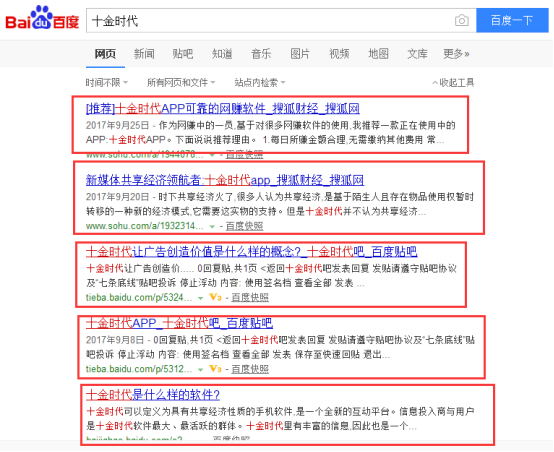This screenshot has width=554, height=452.
Task: Open 百度快照 for sohu.com/a/1932314 result
Action: click(x=244, y=226)
